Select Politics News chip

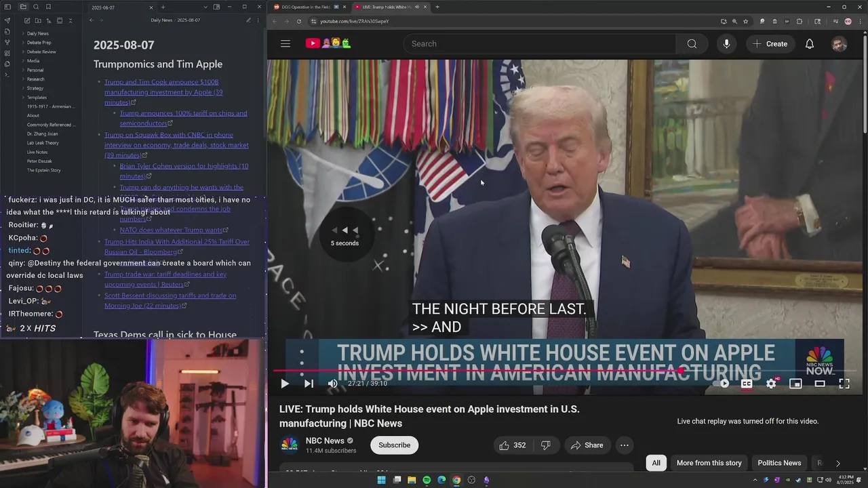(779, 463)
